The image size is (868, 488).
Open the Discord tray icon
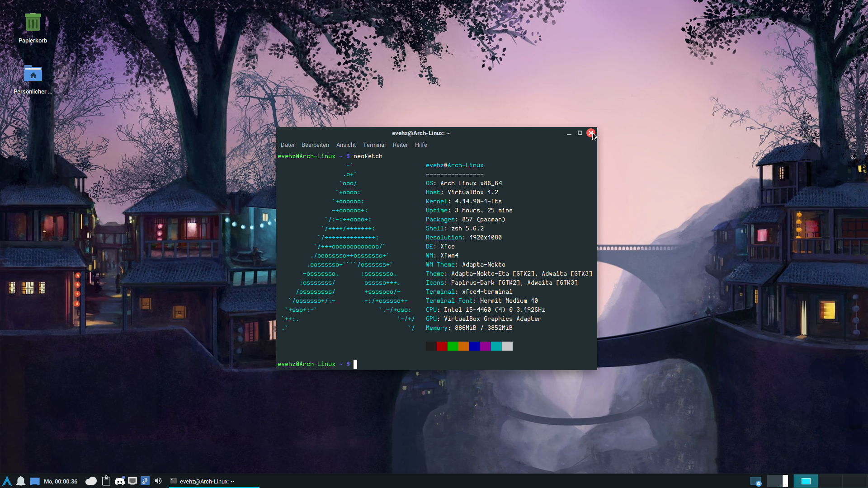tap(120, 481)
